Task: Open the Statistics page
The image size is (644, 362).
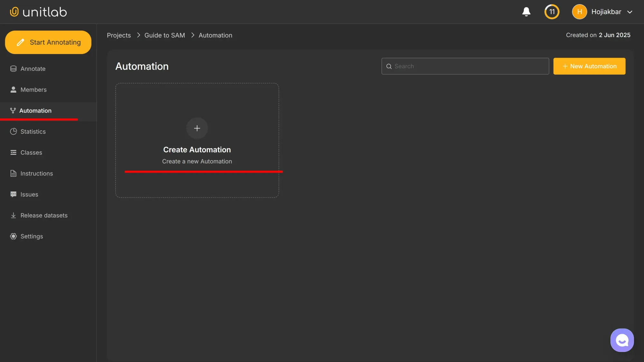Action: click(33, 131)
